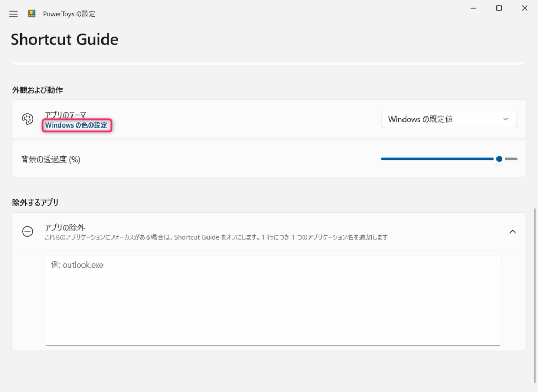Open the Windows の既定値 theme dropdown
538x392 pixels.
(x=449, y=119)
